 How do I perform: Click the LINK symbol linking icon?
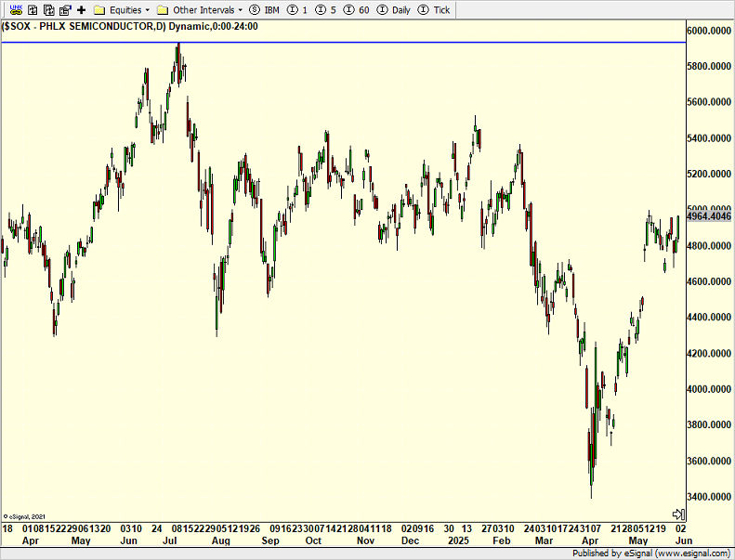16,9
